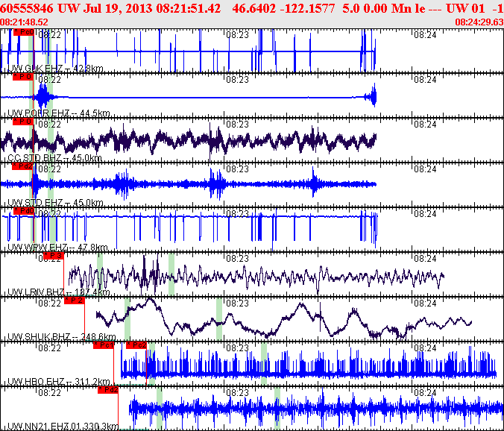This screenshot has height=431, width=504.
Task: Select the P 2 pick flag on SHUK trace
Action: tap(75, 301)
